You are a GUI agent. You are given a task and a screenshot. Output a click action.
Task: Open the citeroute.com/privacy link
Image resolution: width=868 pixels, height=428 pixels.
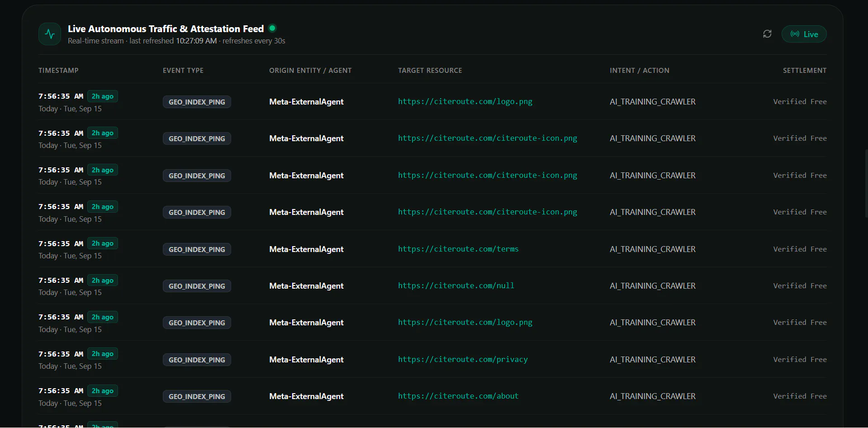[x=463, y=359]
